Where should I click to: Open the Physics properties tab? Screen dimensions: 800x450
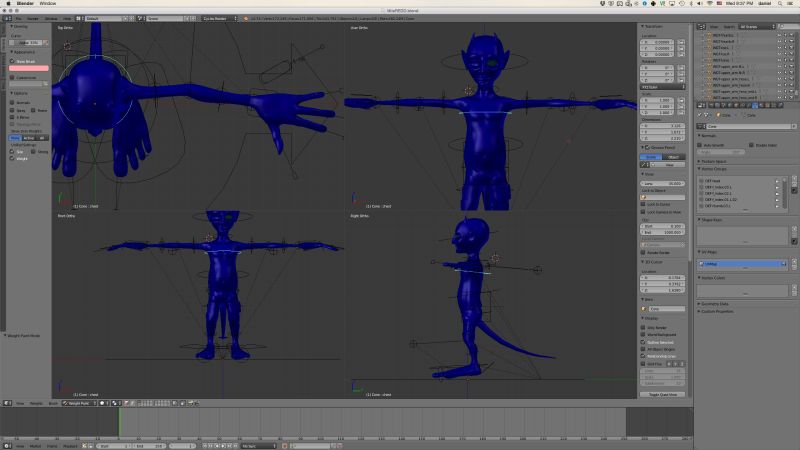(781, 105)
